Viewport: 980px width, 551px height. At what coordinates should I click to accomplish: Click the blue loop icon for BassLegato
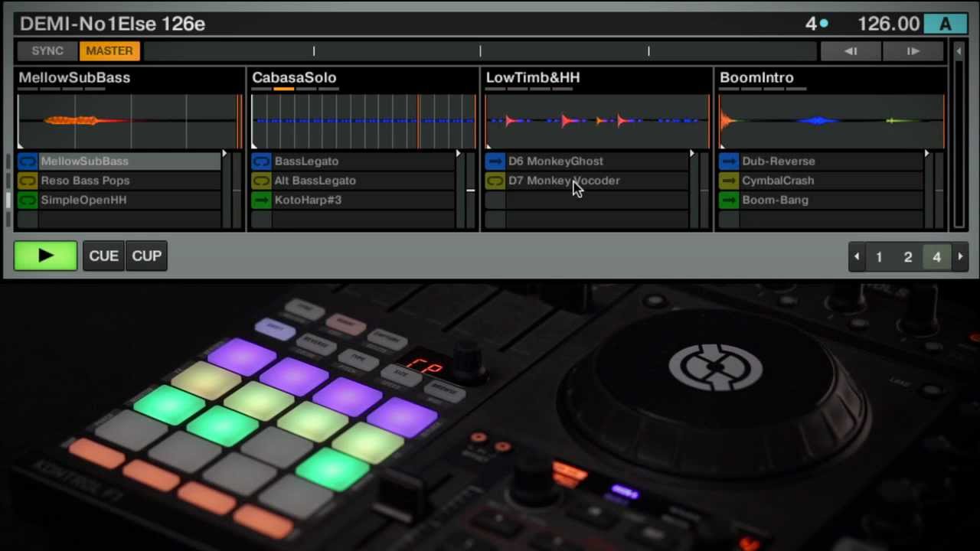[x=261, y=161]
